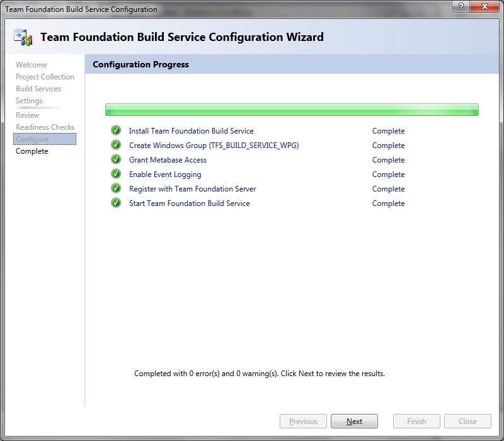Click the Close button at bottom

(x=467, y=421)
